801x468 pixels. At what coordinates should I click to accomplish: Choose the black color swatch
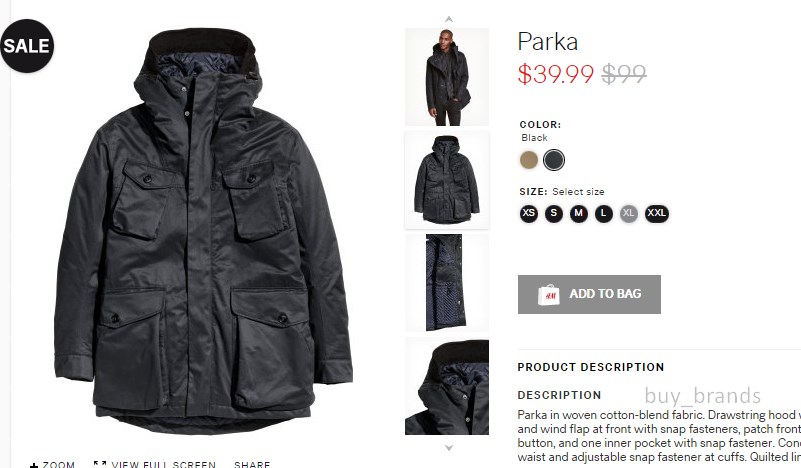point(554,160)
